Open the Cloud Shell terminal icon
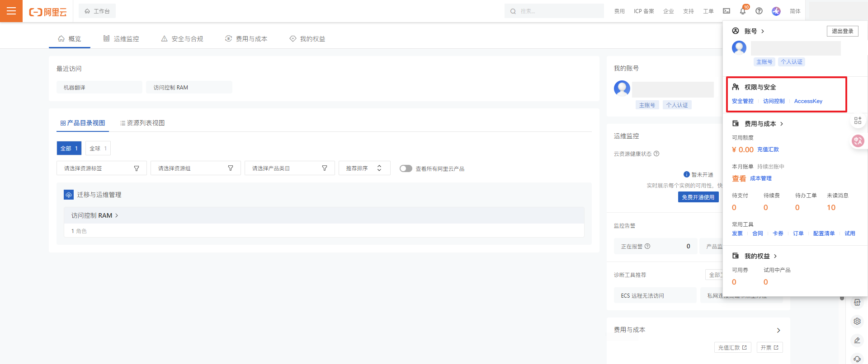The width and height of the screenshot is (868, 364). pyautogui.click(x=726, y=11)
